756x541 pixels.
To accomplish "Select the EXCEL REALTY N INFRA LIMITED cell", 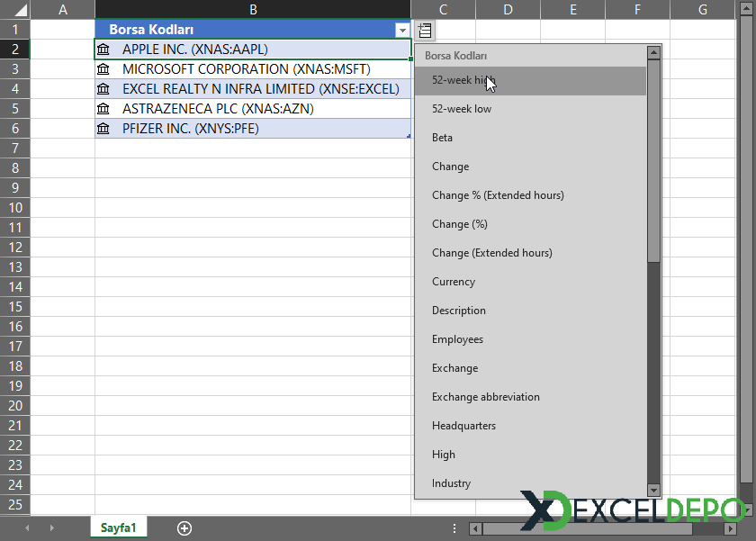I will click(253, 89).
